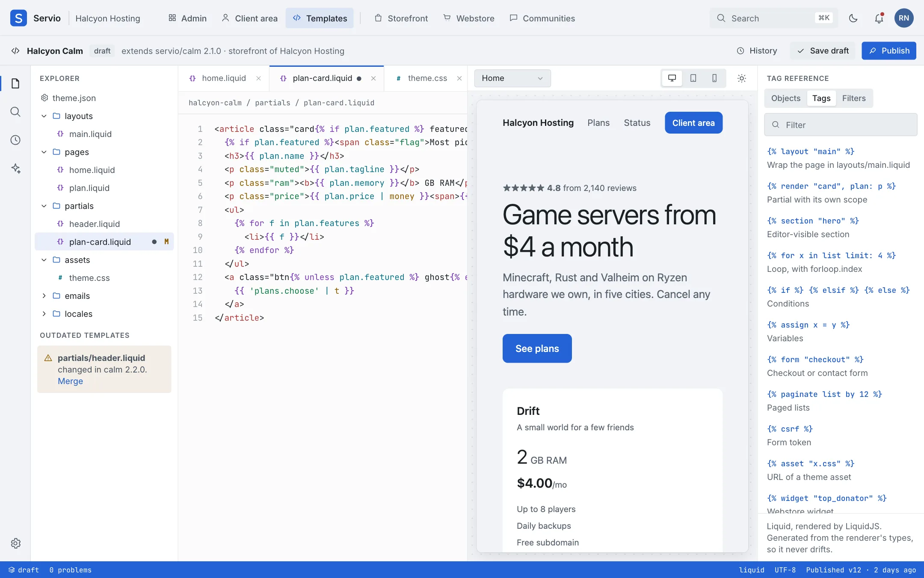Open the Filters reference tab
924x578 pixels.
[854, 98]
